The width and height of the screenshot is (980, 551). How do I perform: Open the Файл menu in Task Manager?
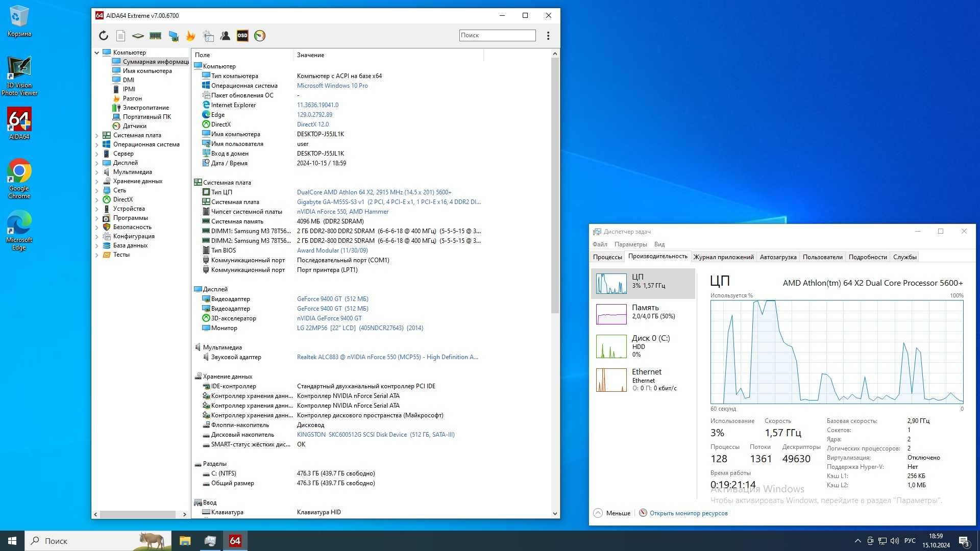(x=600, y=244)
